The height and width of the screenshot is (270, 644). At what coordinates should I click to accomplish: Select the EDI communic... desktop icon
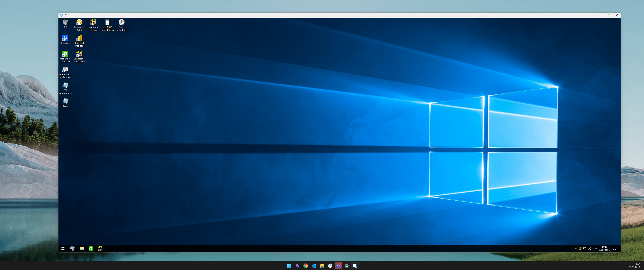[65, 88]
